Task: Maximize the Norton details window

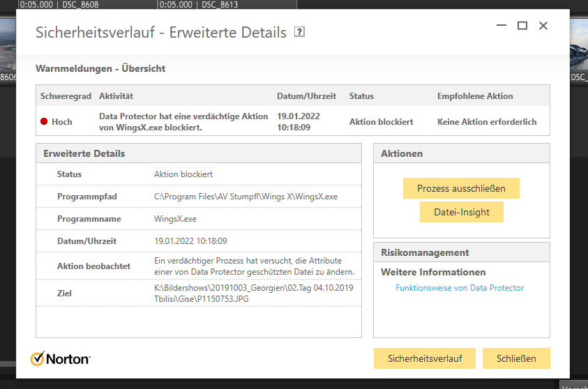Action: click(522, 26)
